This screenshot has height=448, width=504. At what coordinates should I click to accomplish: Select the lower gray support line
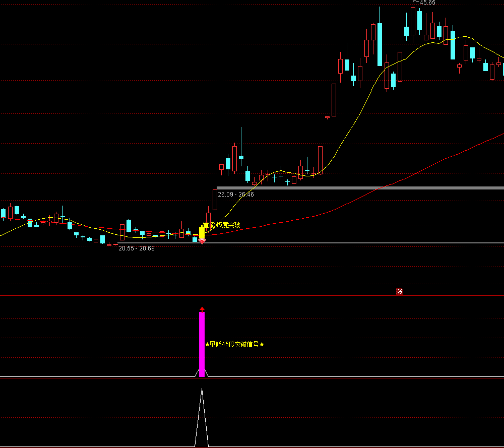(x=353, y=243)
